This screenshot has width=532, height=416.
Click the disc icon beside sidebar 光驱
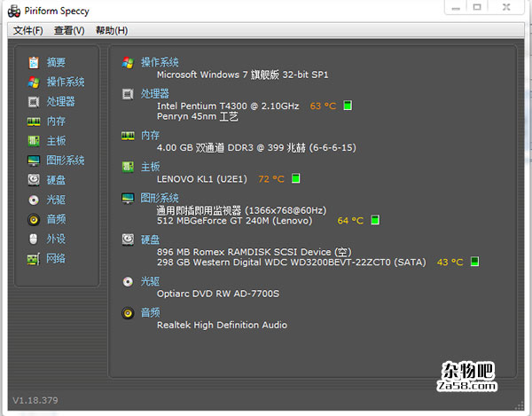tap(34, 200)
